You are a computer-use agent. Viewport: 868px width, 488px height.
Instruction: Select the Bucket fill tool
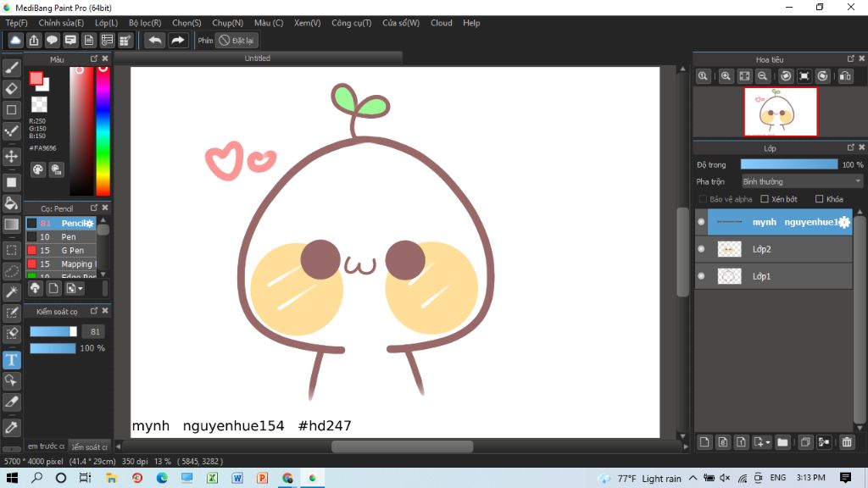click(12, 203)
